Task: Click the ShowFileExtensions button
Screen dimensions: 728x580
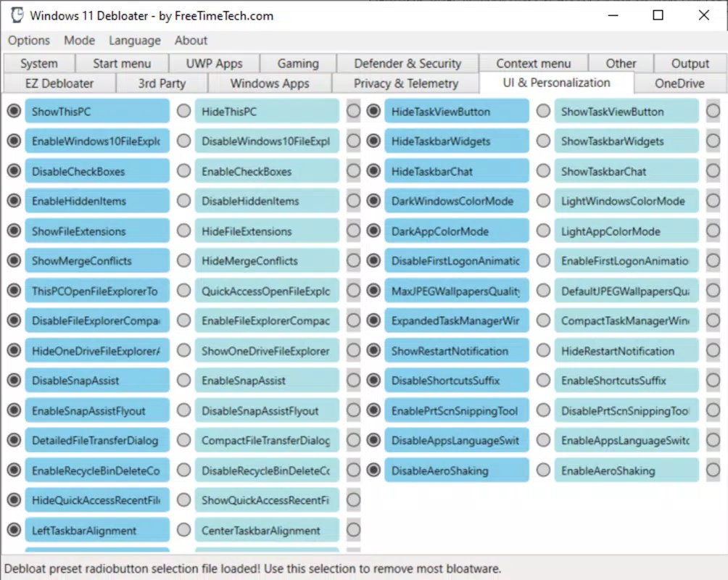Action: pos(97,231)
